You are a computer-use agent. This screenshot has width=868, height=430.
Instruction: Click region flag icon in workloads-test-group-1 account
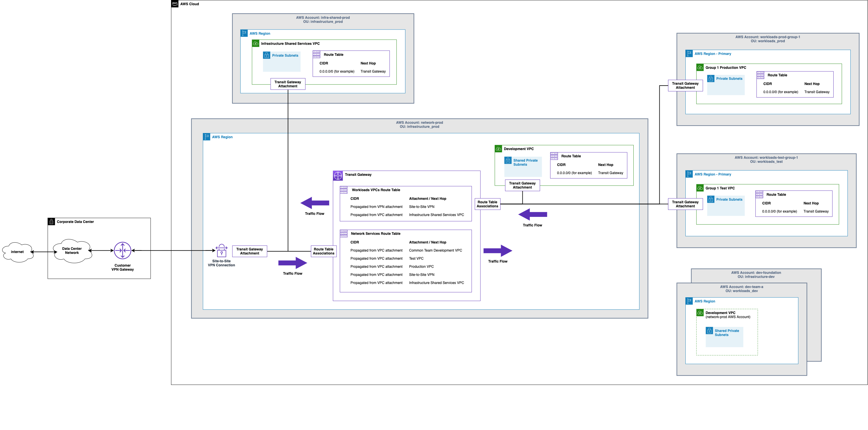pyautogui.click(x=689, y=174)
